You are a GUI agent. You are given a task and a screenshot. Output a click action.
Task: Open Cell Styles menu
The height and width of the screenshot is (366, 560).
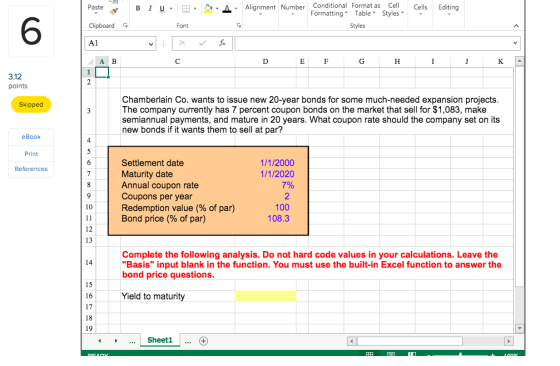click(x=392, y=10)
